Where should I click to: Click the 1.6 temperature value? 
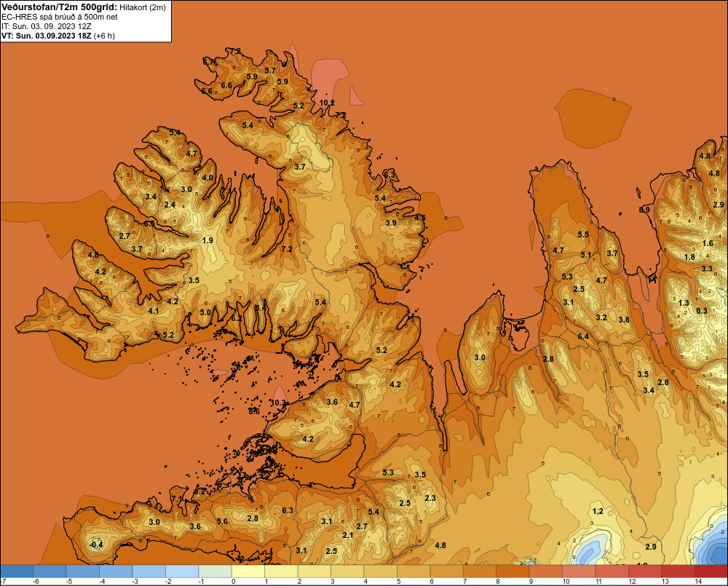point(708,243)
